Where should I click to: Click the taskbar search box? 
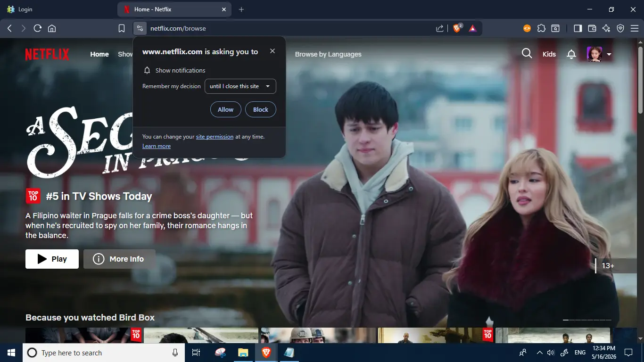tap(104, 353)
